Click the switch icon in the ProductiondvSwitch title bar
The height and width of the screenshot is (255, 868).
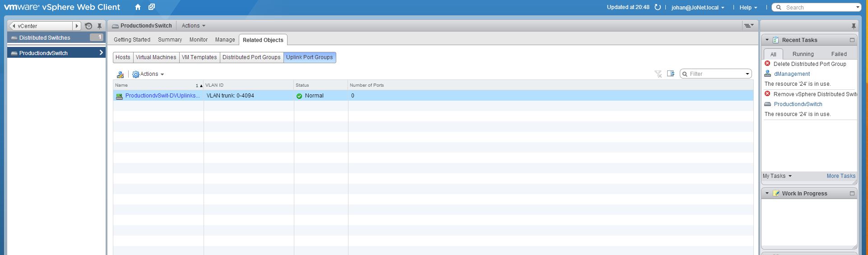click(x=116, y=26)
